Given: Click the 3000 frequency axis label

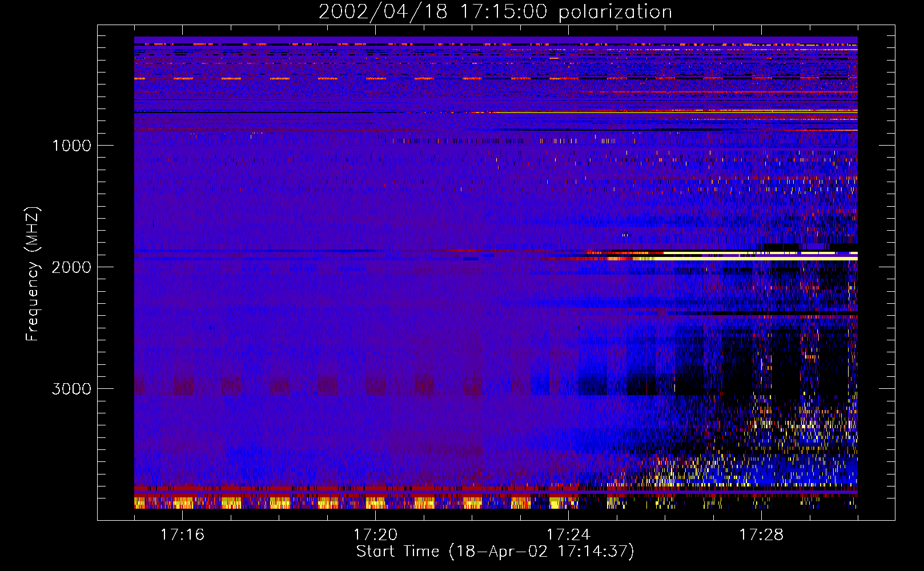Looking at the screenshot, I should (71, 389).
